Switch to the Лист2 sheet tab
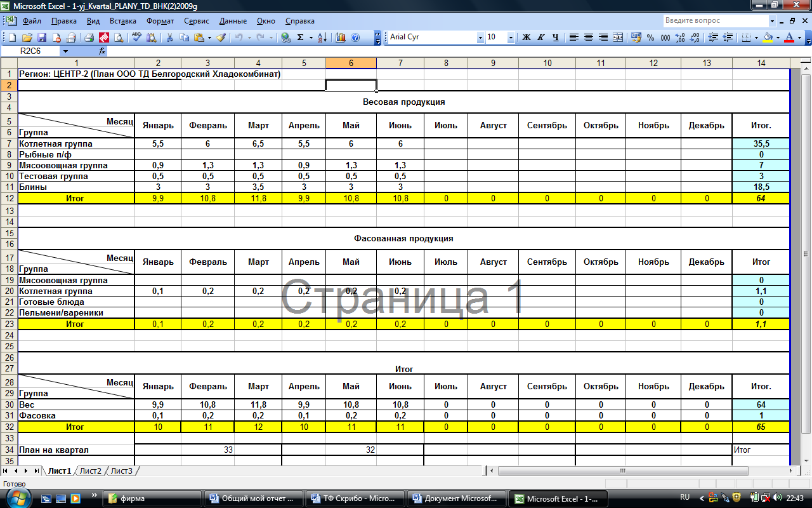 pos(90,471)
